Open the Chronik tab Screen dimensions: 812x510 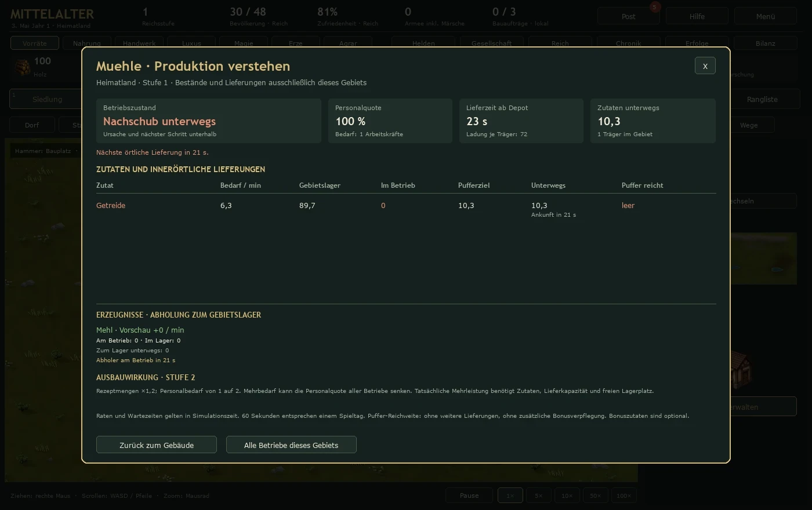[x=629, y=43]
